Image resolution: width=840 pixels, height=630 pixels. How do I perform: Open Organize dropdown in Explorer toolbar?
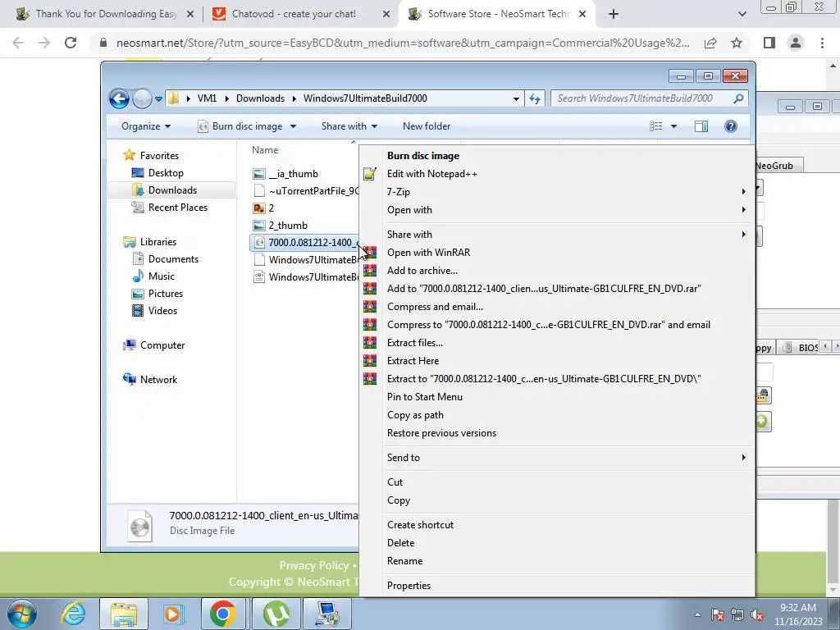point(146,126)
